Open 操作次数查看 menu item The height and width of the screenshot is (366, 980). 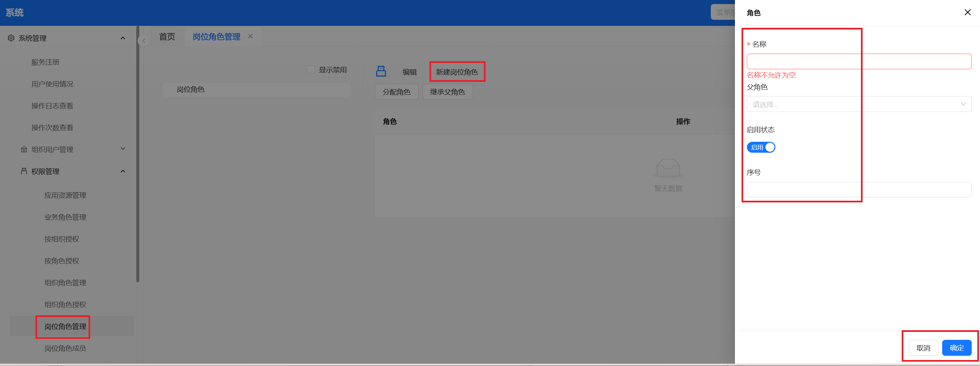pos(52,128)
